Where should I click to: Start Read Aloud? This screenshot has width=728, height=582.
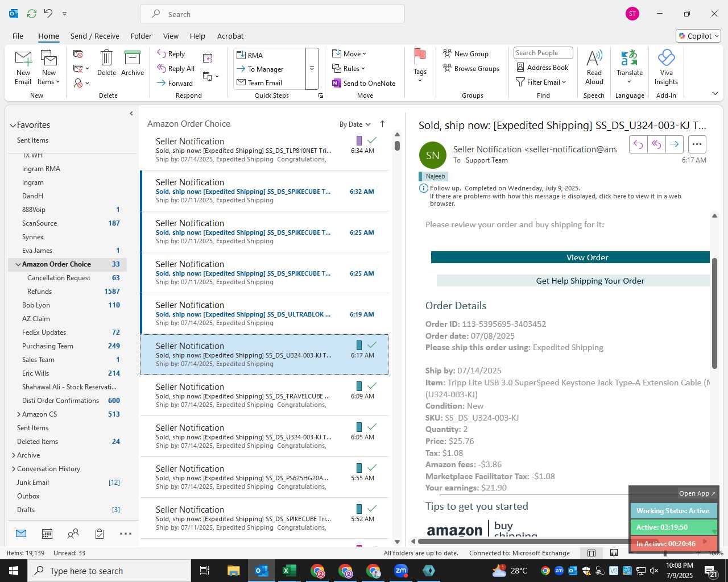[x=594, y=67]
